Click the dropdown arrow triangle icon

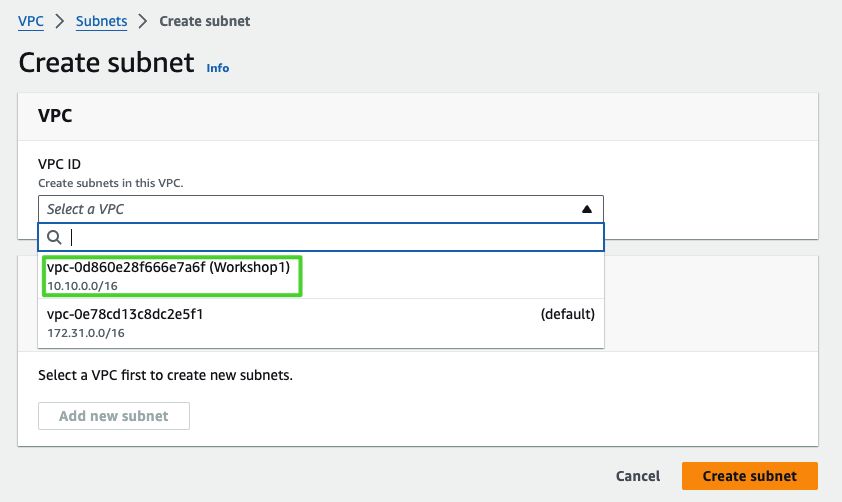pos(587,209)
